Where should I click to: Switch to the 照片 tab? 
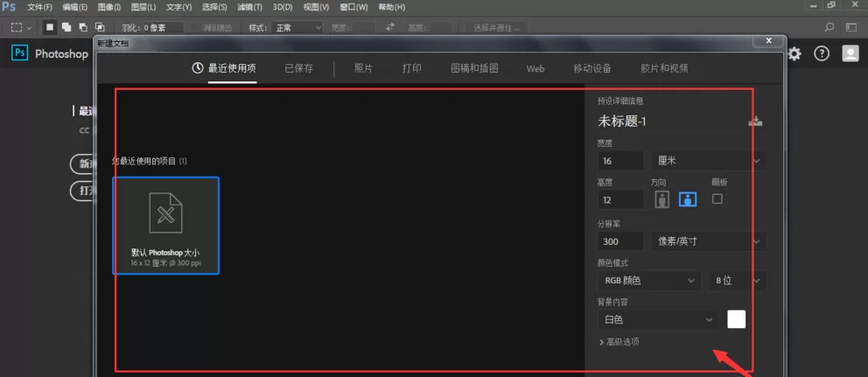(363, 68)
